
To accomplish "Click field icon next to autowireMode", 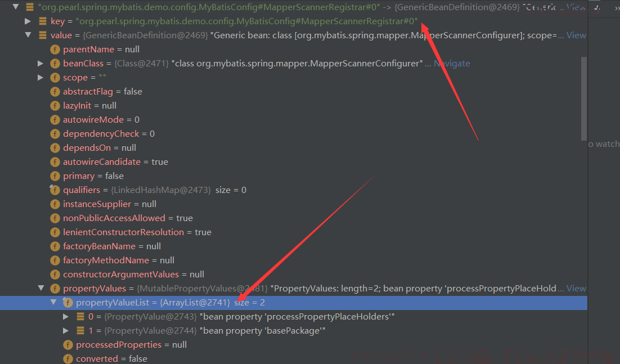I will [x=55, y=120].
